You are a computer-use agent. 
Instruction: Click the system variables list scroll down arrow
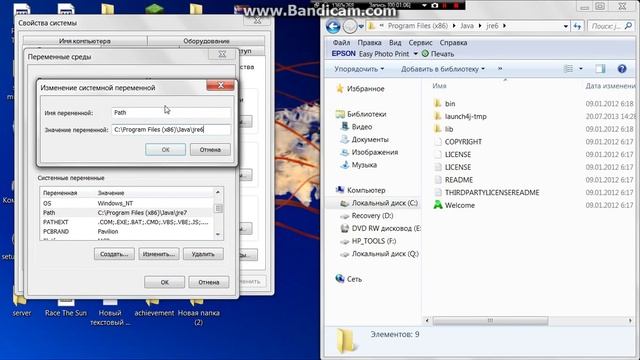coord(218,235)
